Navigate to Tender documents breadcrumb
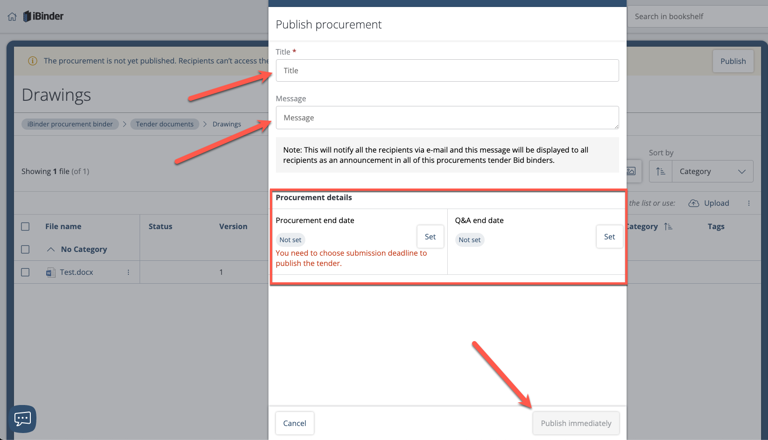 165,124
